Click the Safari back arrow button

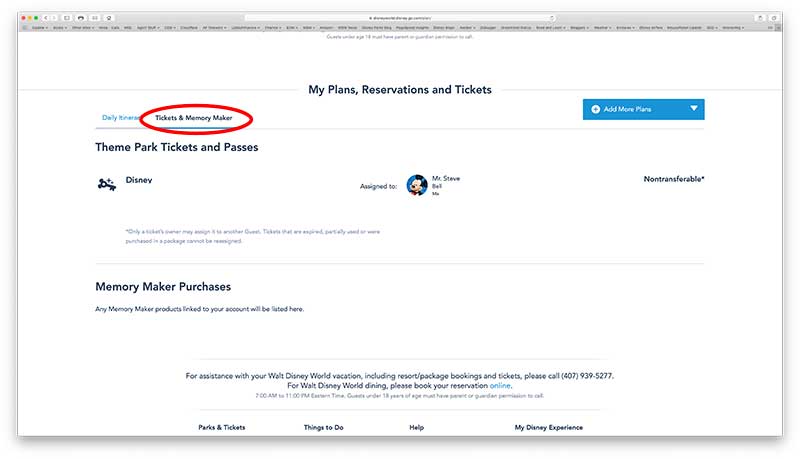(x=46, y=18)
